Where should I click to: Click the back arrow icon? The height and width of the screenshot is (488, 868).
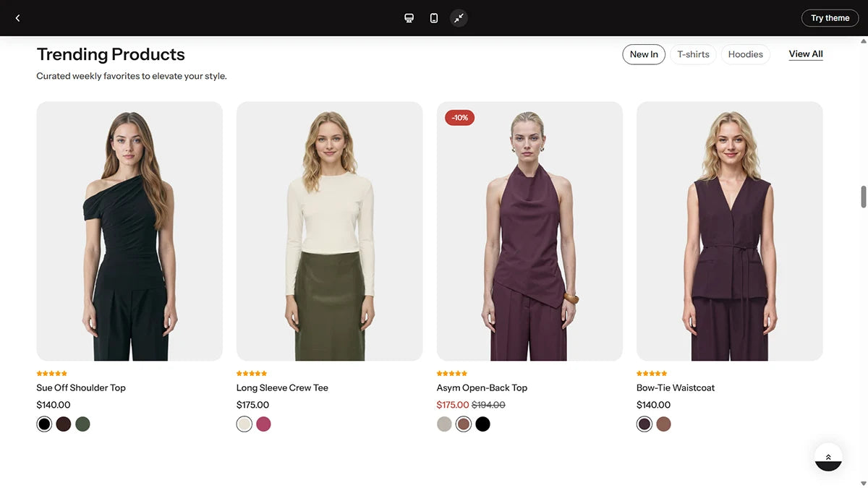tap(17, 18)
